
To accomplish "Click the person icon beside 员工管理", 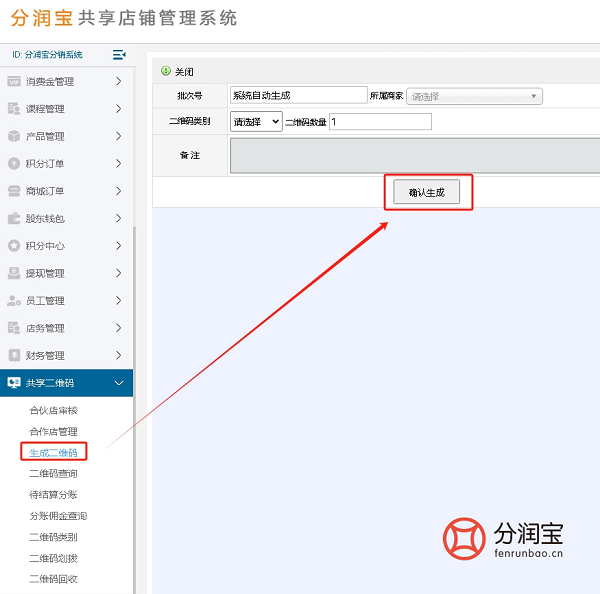I will tap(14, 301).
